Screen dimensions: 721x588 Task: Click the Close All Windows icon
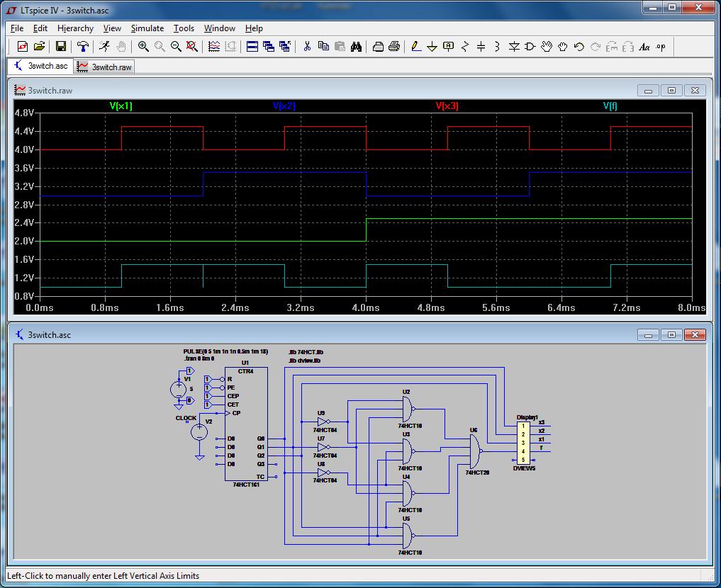(284, 46)
